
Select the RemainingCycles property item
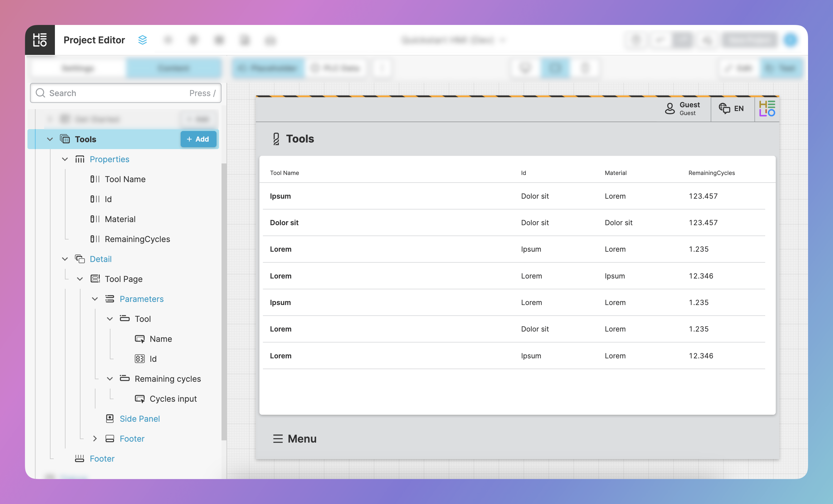(137, 239)
